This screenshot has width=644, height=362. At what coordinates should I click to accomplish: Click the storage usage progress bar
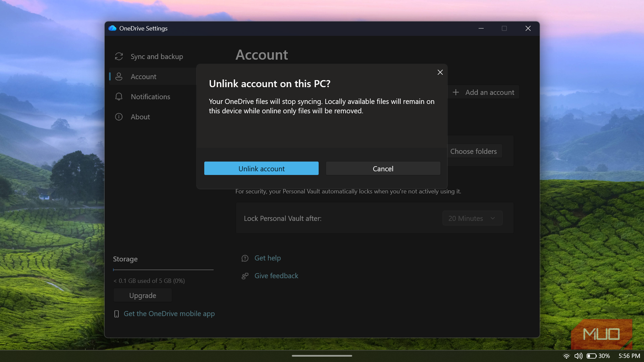pyautogui.click(x=163, y=269)
